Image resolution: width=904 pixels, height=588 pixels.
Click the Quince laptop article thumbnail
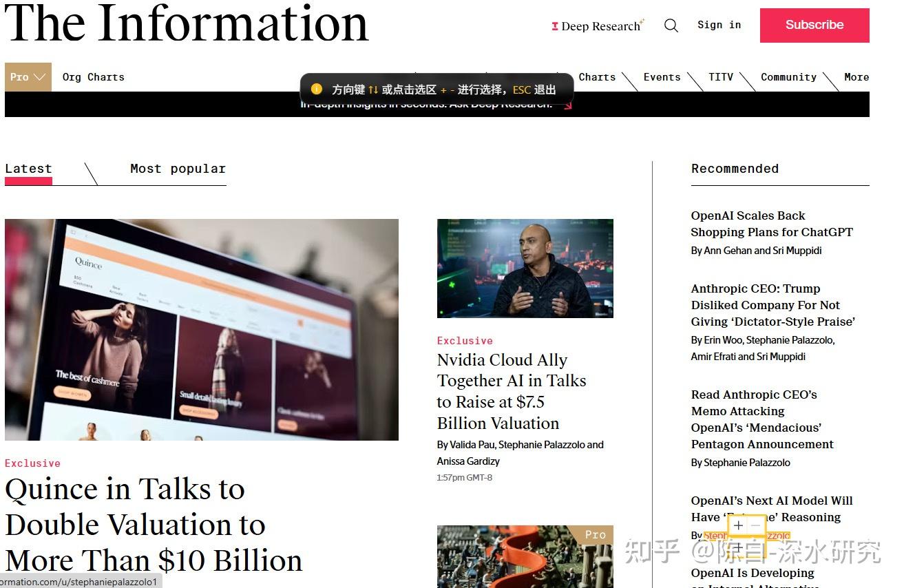point(201,329)
